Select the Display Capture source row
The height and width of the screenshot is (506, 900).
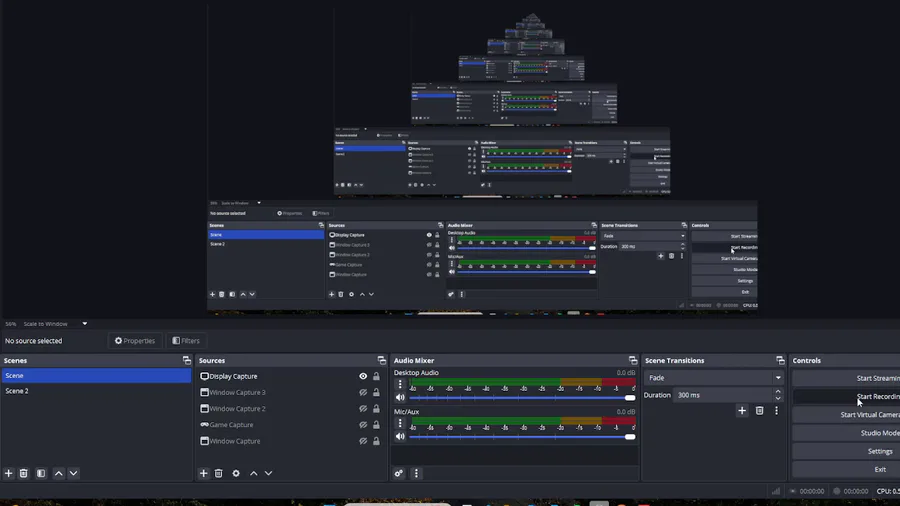[290, 376]
